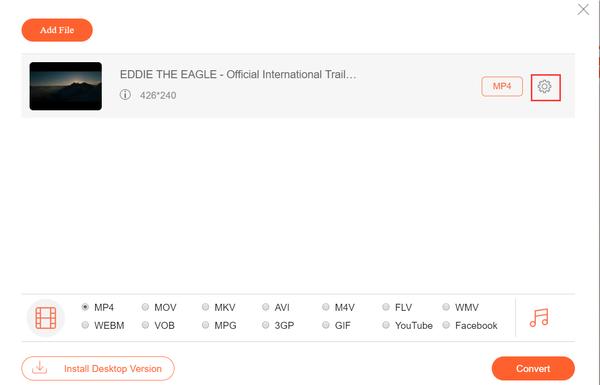The width and height of the screenshot is (600, 385).
Task: Click the Add File button
Action: (x=57, y=30)
